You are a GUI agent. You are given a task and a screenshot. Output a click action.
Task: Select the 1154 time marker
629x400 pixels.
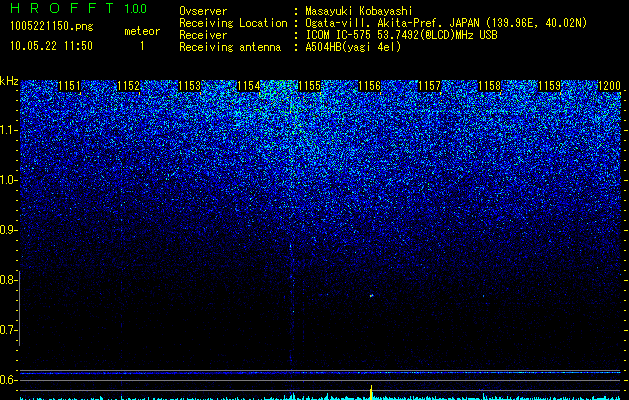pos(249,86)
